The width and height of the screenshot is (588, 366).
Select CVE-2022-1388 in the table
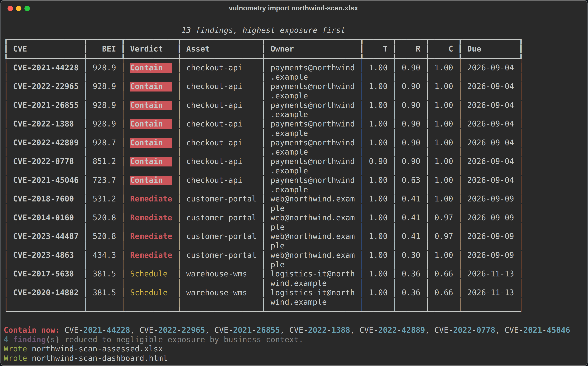pos(43,124)
